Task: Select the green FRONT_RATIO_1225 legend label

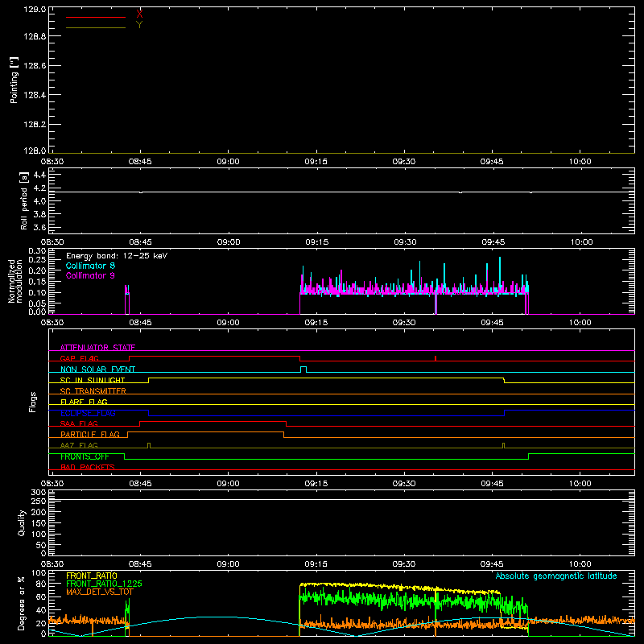Action: point(105,584)
